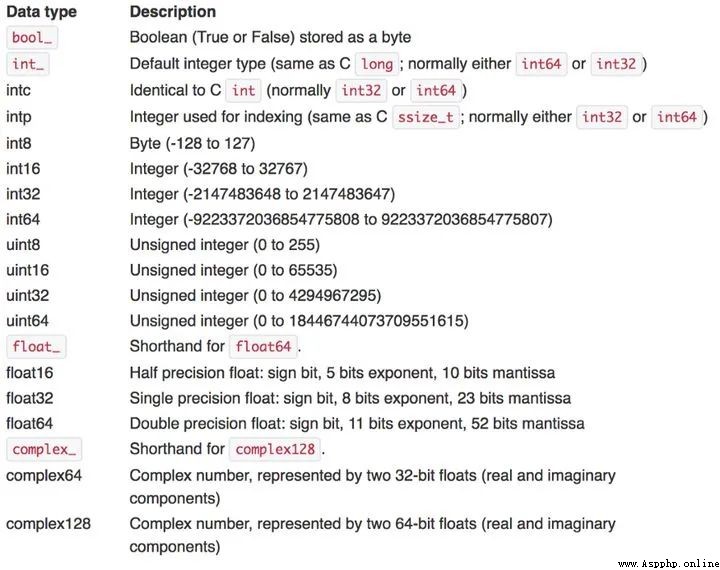Click int64 tag in the int_ row

tap(541, 64)
